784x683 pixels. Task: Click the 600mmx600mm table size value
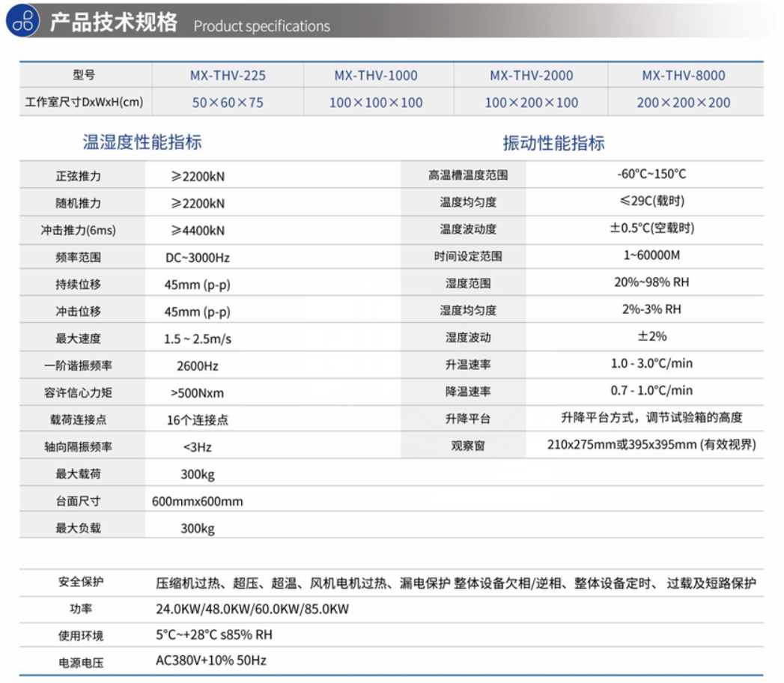198,502
